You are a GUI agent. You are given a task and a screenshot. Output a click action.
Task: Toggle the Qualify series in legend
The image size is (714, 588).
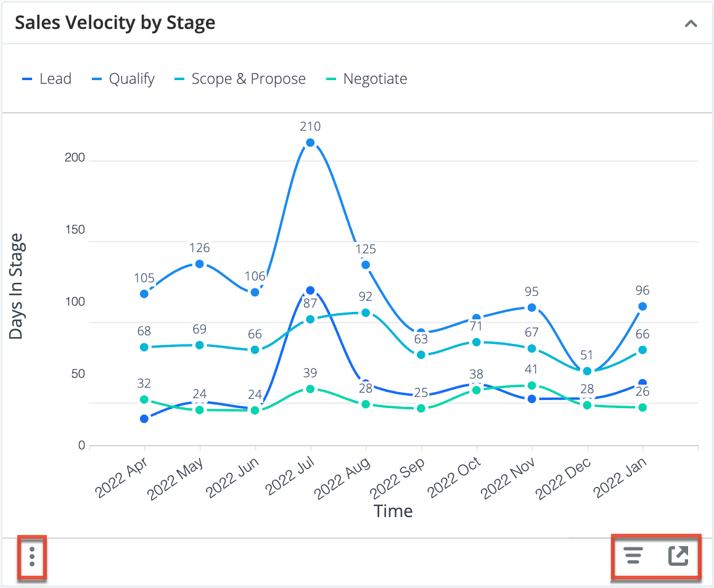[x=123, y=79]
